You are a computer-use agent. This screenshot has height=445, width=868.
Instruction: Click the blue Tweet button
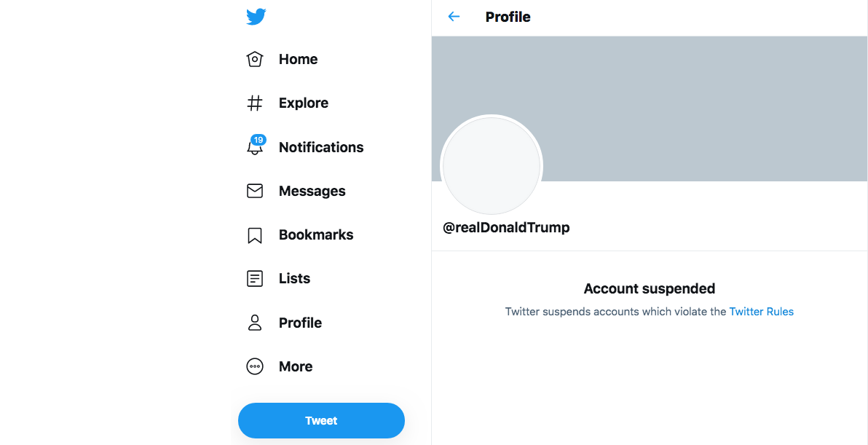click(322, 421)
